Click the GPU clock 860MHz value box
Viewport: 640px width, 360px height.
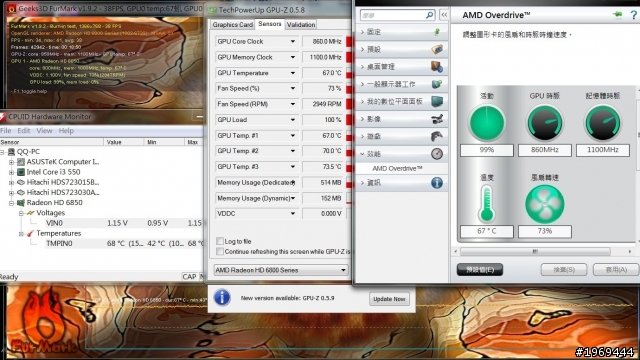(544, 150)
